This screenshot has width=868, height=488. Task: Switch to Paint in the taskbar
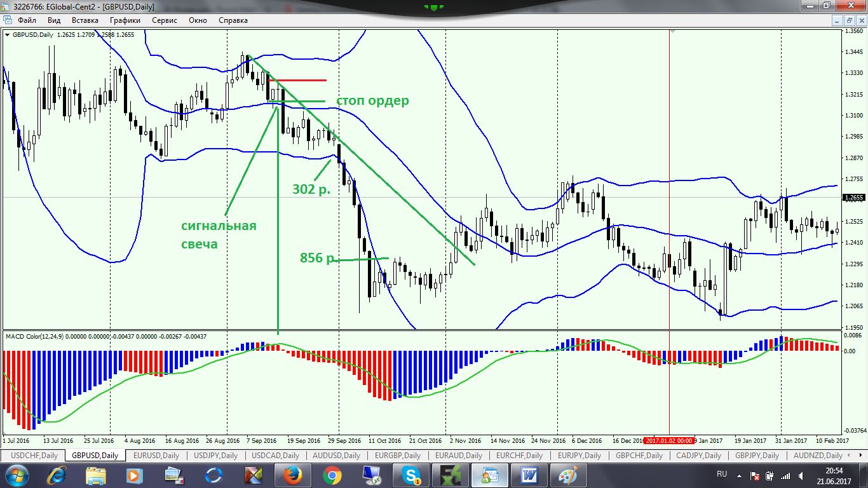(x=569, y=475)
